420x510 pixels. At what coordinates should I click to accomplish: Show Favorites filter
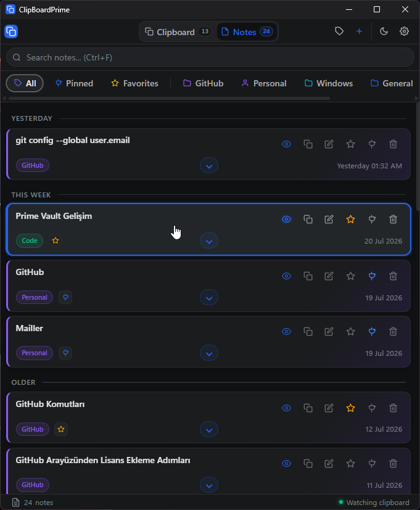point(134,83)
